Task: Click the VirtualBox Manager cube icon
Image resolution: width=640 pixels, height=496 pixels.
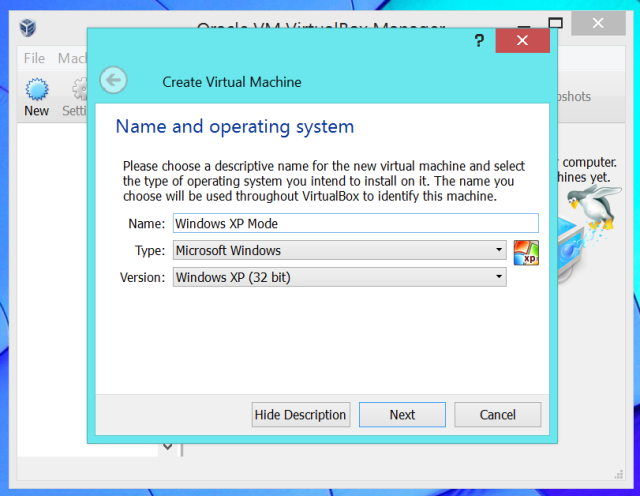Action: tap(28, 28)
